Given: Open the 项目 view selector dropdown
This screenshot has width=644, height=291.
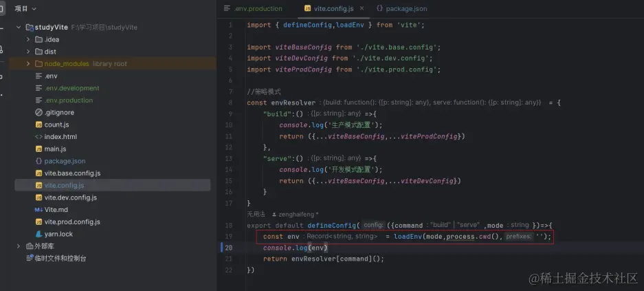Looking at the screenshot, I should tap(25, 9).
